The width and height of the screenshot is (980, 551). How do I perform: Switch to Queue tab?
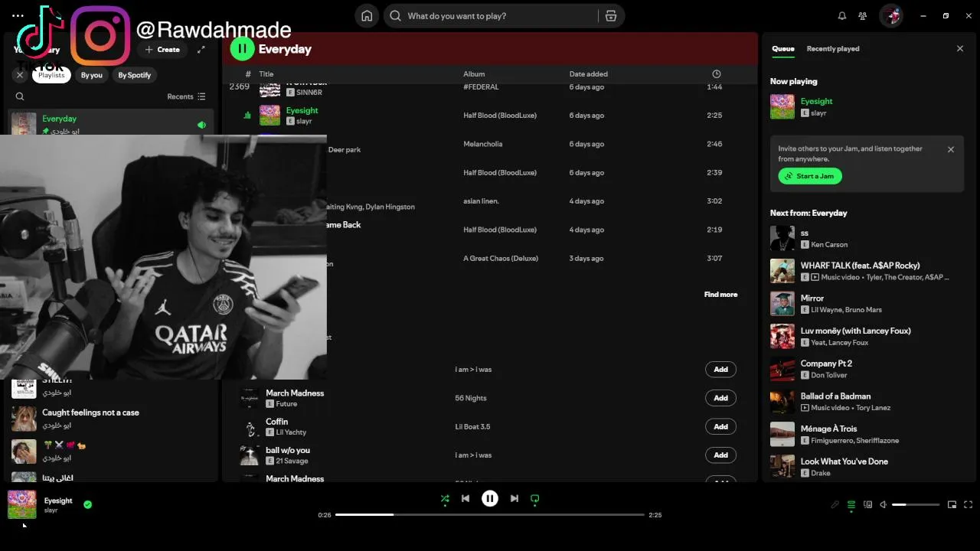click(x=782, y=49)
